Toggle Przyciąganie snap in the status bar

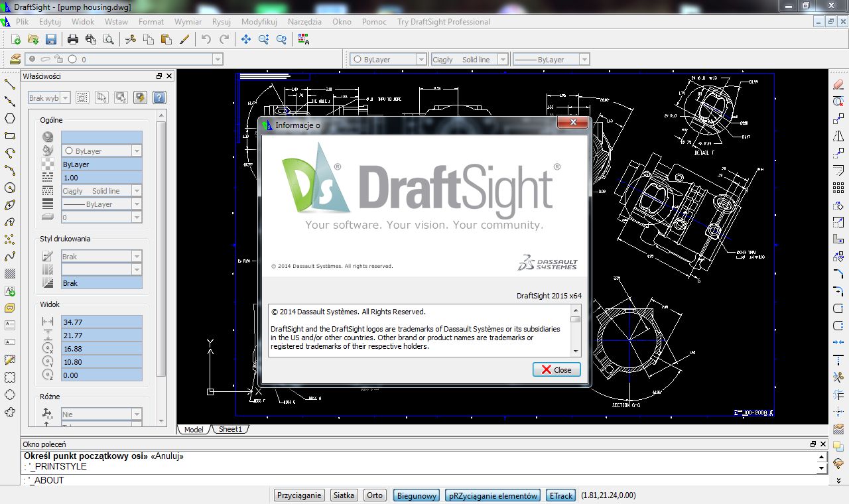pos(300,495)
